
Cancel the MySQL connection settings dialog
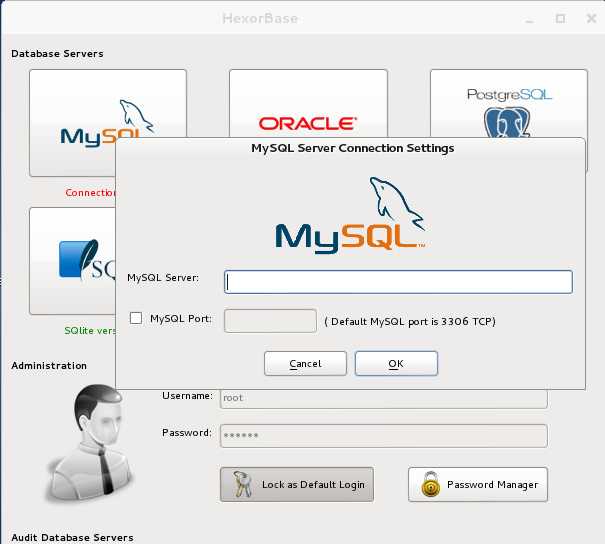tap(305, 363)
